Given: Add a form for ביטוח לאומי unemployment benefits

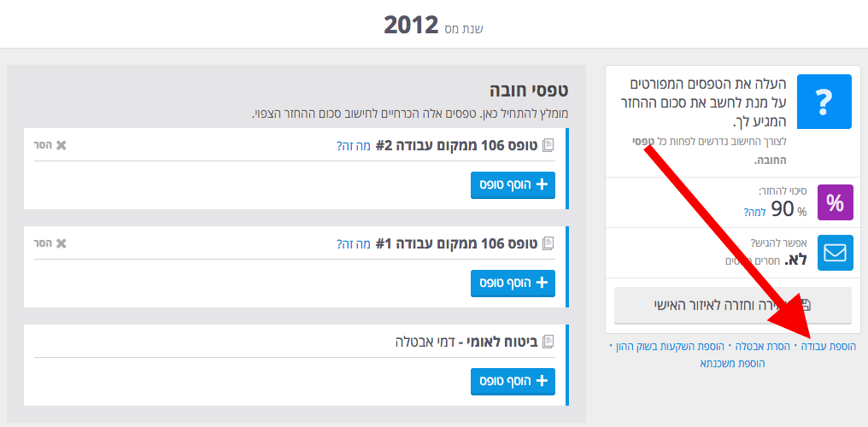Looking at the screenshot, I should (513, 381).
